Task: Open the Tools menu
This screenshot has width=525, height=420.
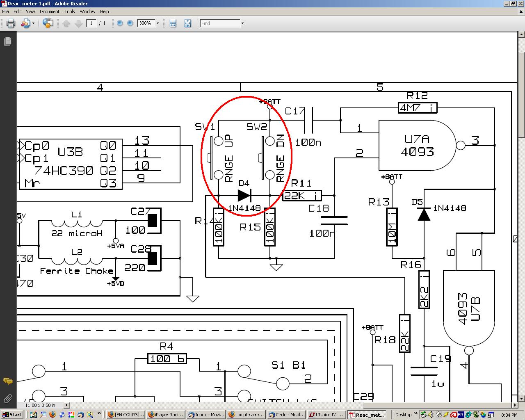Action: [x=70, y=11]
